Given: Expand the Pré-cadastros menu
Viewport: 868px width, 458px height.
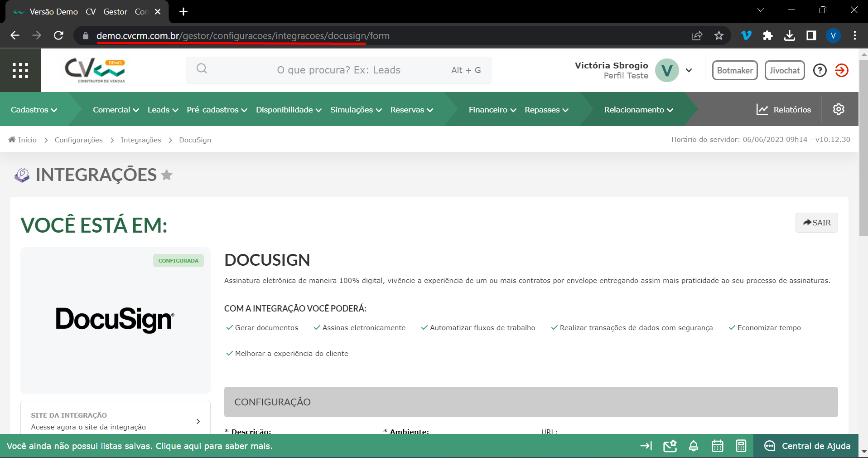Looking at the screenshot, I should coord(217,110).
